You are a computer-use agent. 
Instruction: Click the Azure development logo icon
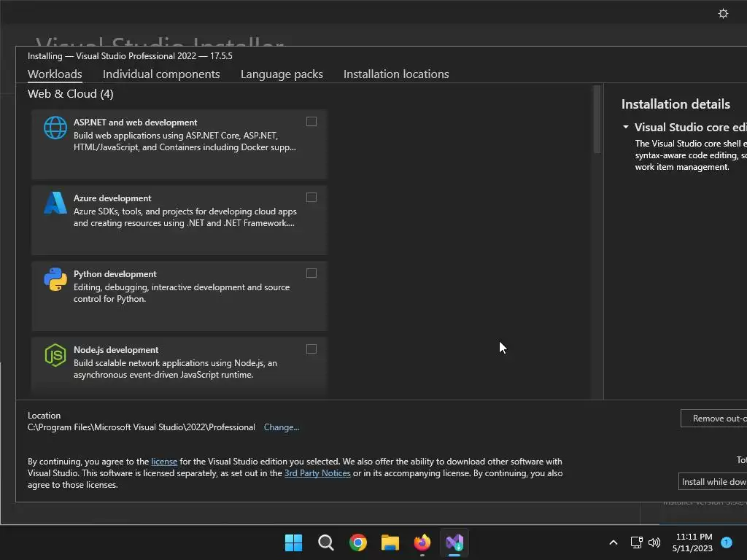[x=55, y=203]
